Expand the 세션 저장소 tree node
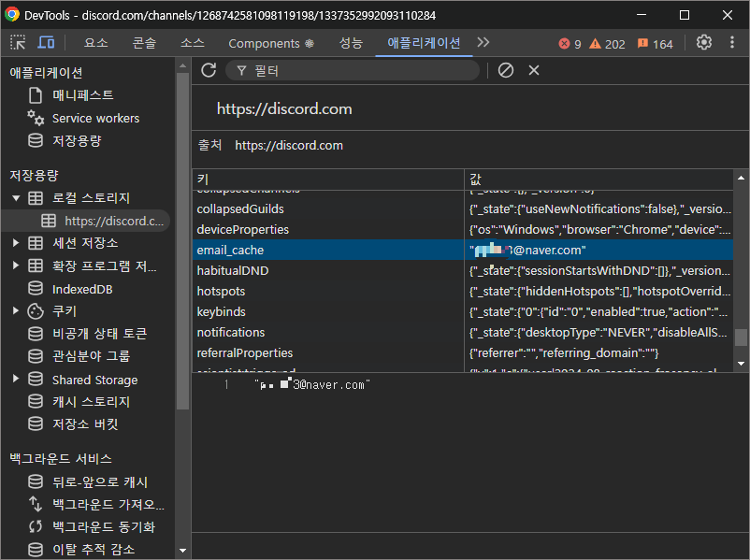 point(16,243)
